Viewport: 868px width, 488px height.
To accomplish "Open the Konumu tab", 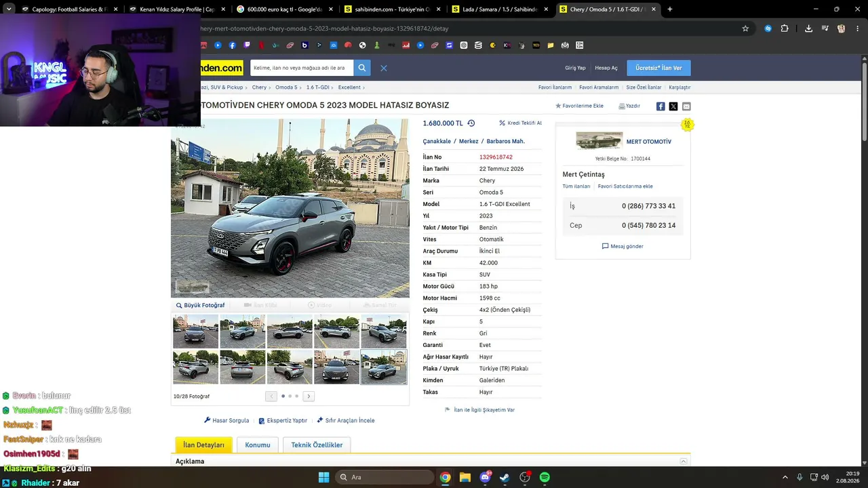I will click(x=258, y=445).
